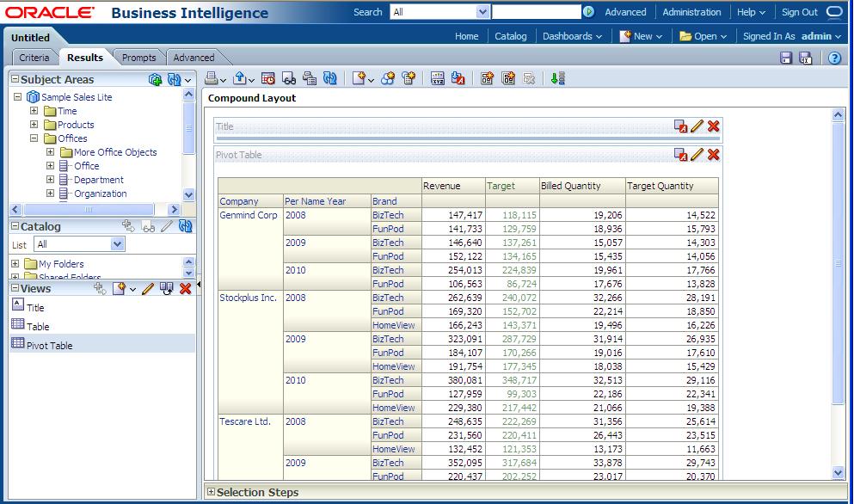The width and height of the screenshot is (854, 504).
Task: Click in the search text field
Action: (537, 12)
